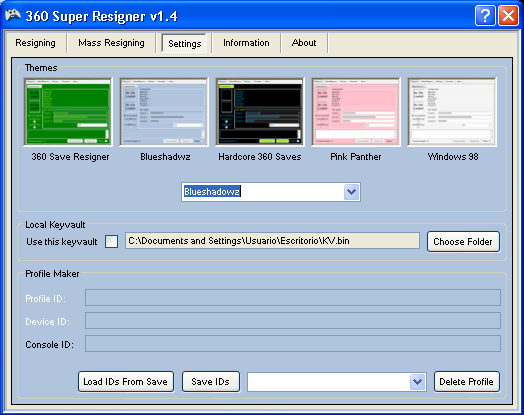Click the title bar Help question mark button

(x=485, y=15)
